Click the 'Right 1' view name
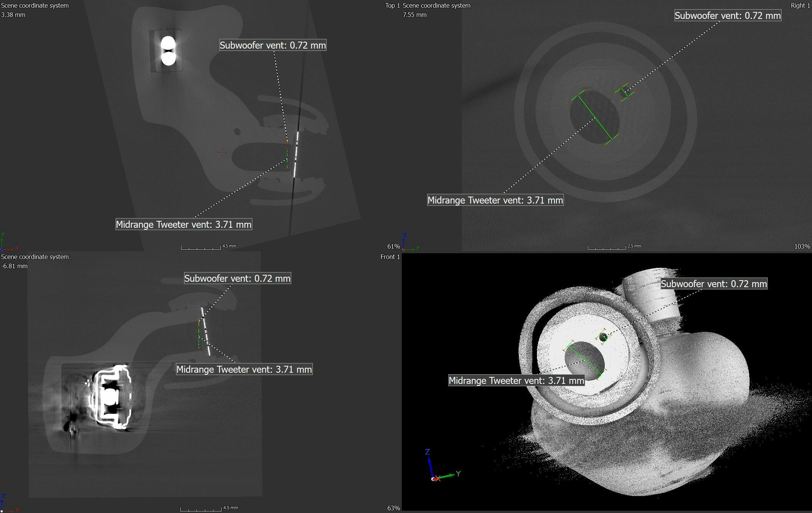The height and width of the screenshot is (513, 812). coord(800,5)
